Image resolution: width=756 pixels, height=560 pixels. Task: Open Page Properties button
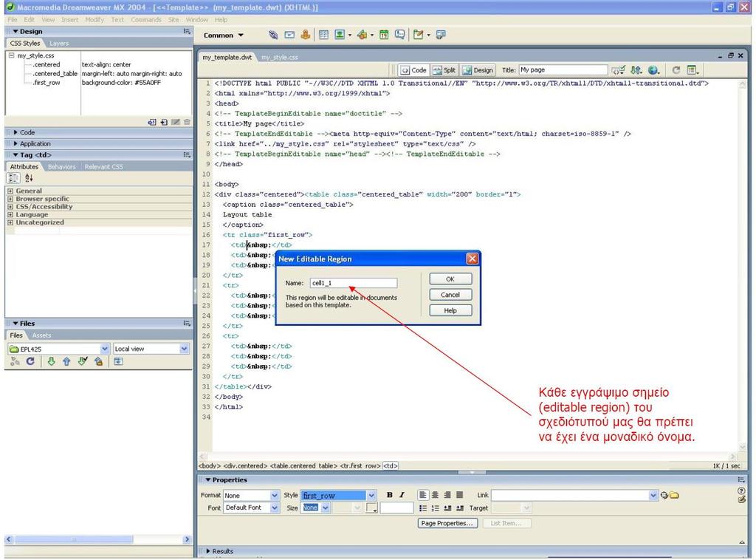(x=447, y=523)
